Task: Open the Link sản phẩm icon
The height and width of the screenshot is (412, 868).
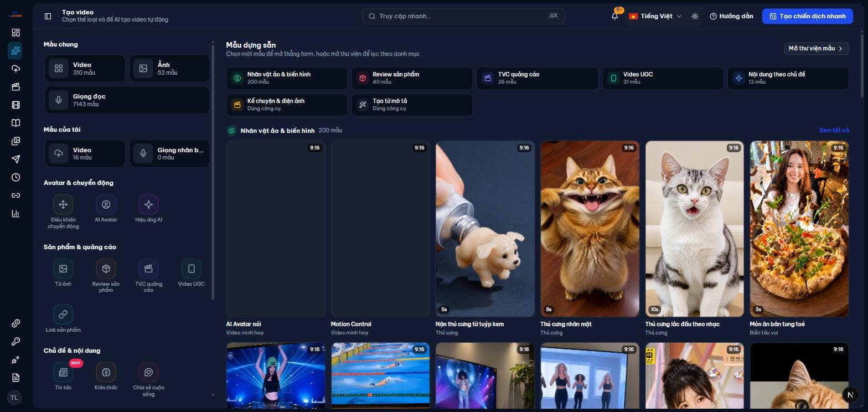Action: click(63, 315)
